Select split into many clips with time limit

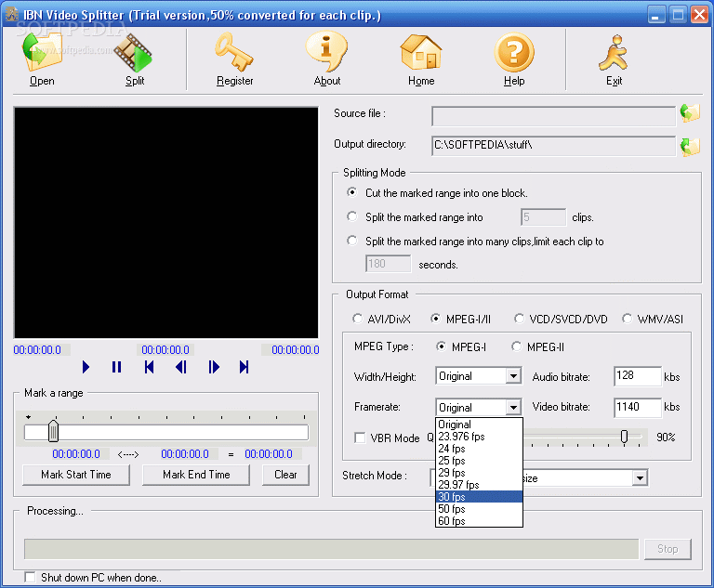coord(352,241)
